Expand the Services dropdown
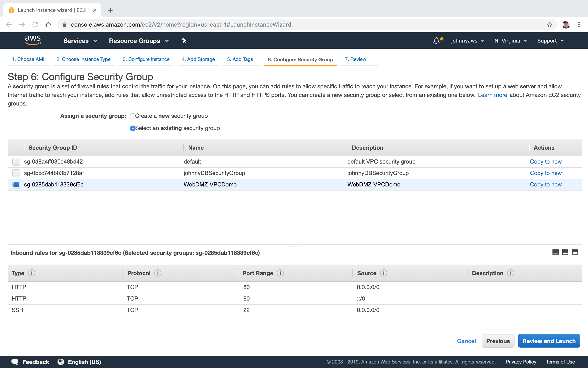 pyautogui.click(x=80, y=41)
